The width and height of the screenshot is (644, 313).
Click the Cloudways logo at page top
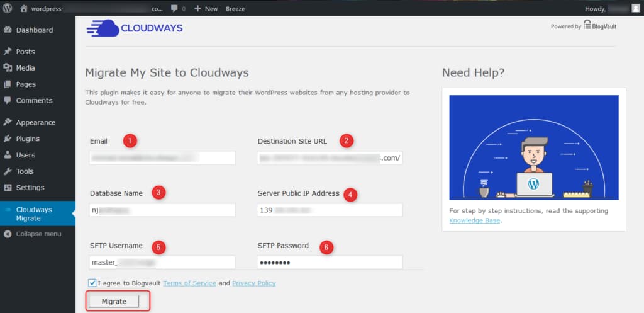[x=135, y=28]
